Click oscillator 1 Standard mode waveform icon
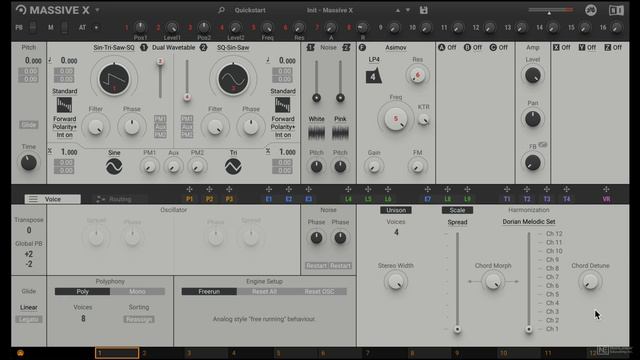Image resolution: width=640 pixels, height=360 pixels. click(x=64, y=105)
